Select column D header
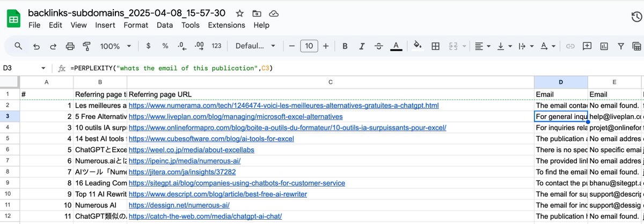The image size is (644, 224). click(x=561, y=83)
